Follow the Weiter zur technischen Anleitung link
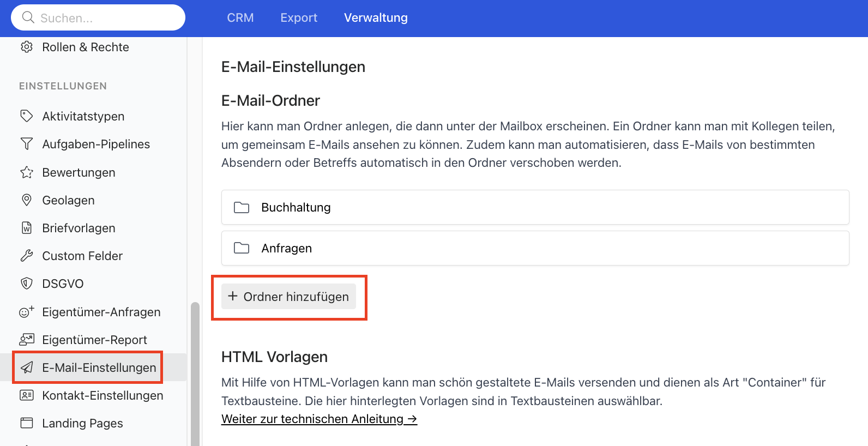The image size is (868, 446). (319, 419)
